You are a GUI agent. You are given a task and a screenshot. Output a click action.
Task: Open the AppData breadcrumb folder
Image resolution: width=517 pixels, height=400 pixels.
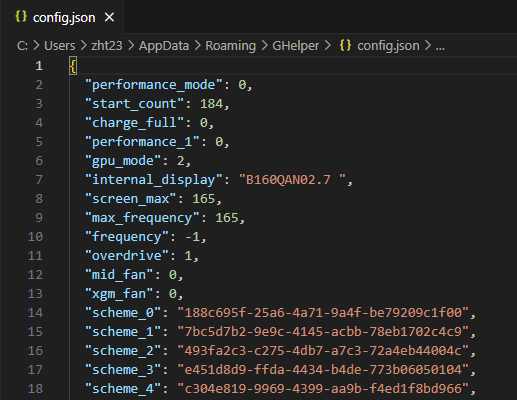click(x=164, y=46)
